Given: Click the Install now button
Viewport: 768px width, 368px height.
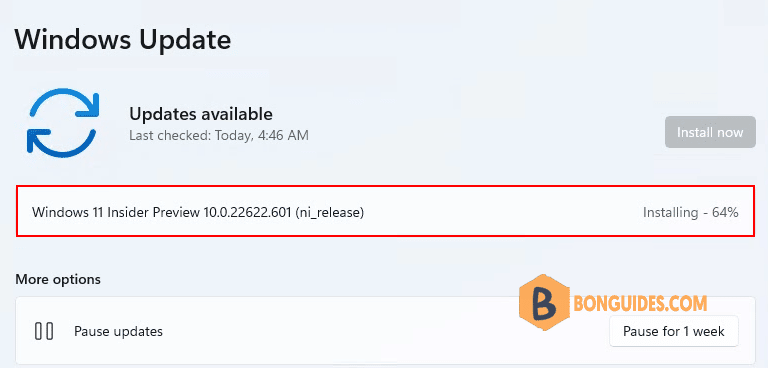Looking at the screenshot, I should [710, 132].
